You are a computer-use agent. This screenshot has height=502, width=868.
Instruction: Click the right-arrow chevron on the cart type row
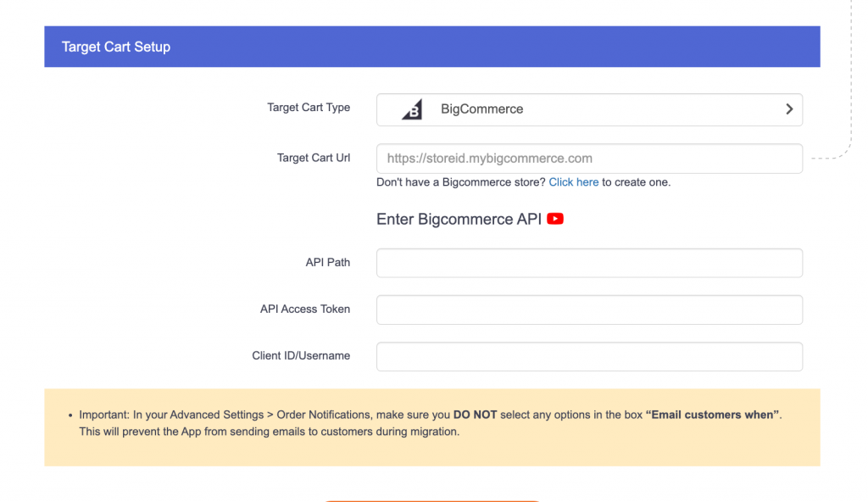click(788, 109)
